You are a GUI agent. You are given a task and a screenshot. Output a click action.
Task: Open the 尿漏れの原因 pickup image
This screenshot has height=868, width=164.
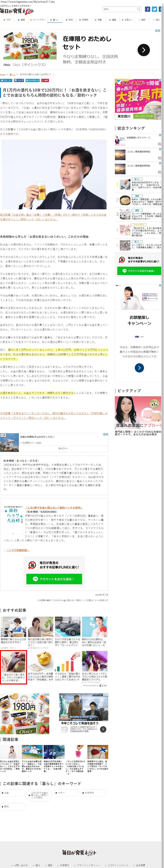(x=138, y=412)
